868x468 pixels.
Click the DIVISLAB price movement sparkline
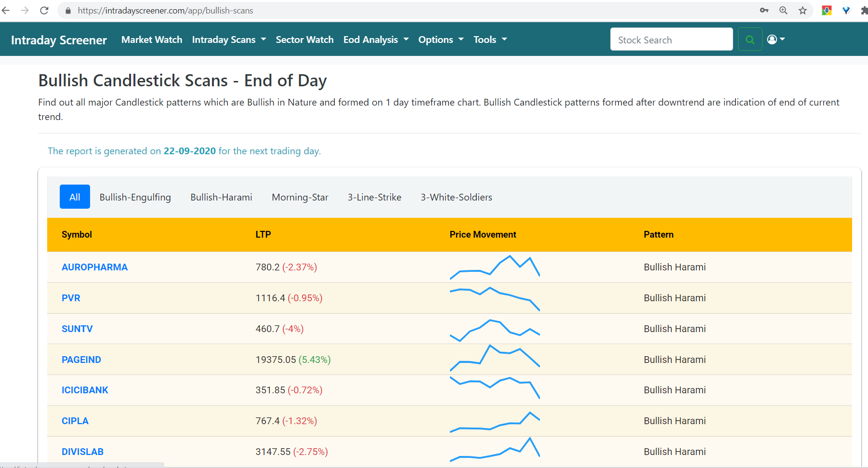point(495,449)
